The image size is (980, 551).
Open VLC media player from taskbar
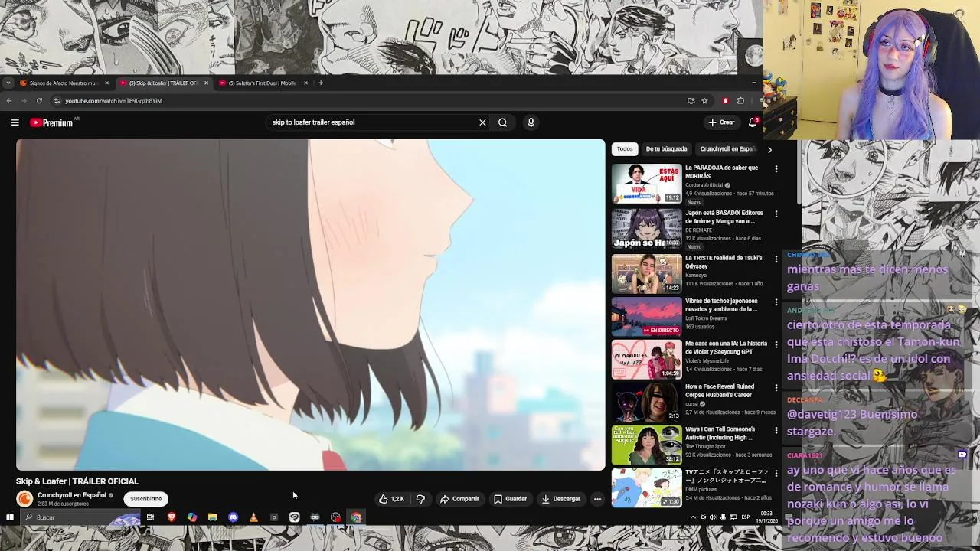(x=253, y=517)
